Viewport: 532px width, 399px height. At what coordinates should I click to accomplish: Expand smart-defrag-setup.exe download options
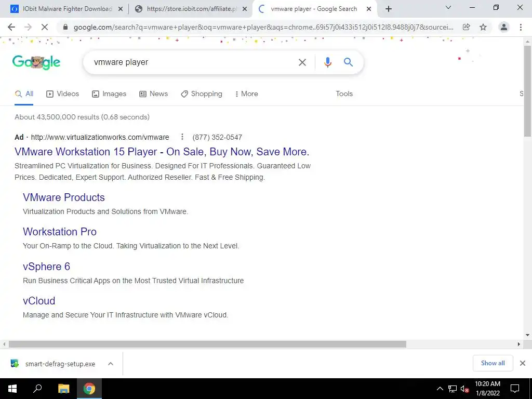coord(110,364)
